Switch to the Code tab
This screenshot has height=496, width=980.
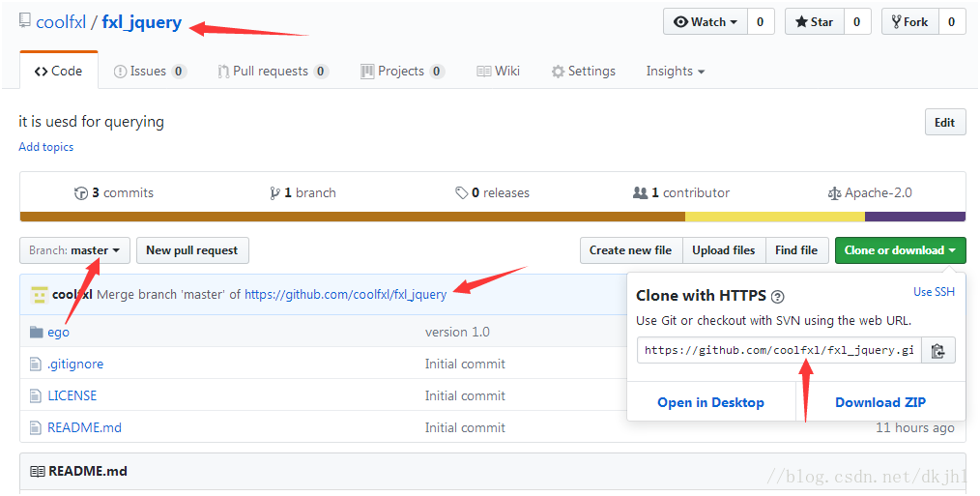click(x=59, y=72)
